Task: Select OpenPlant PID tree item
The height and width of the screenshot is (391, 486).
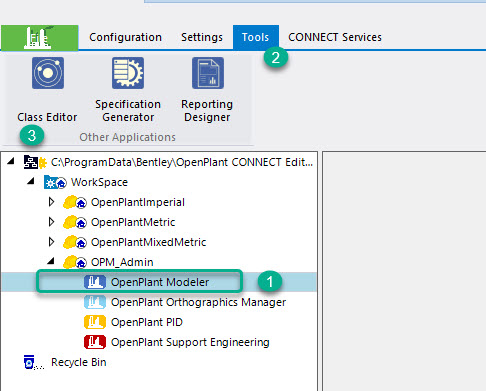Action: point(147,322)
